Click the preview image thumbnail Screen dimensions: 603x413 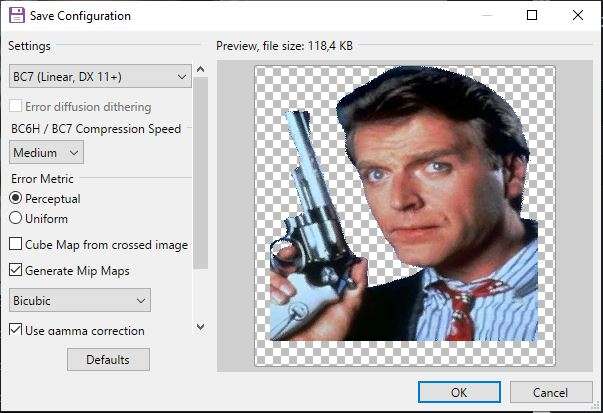(405, 216)
